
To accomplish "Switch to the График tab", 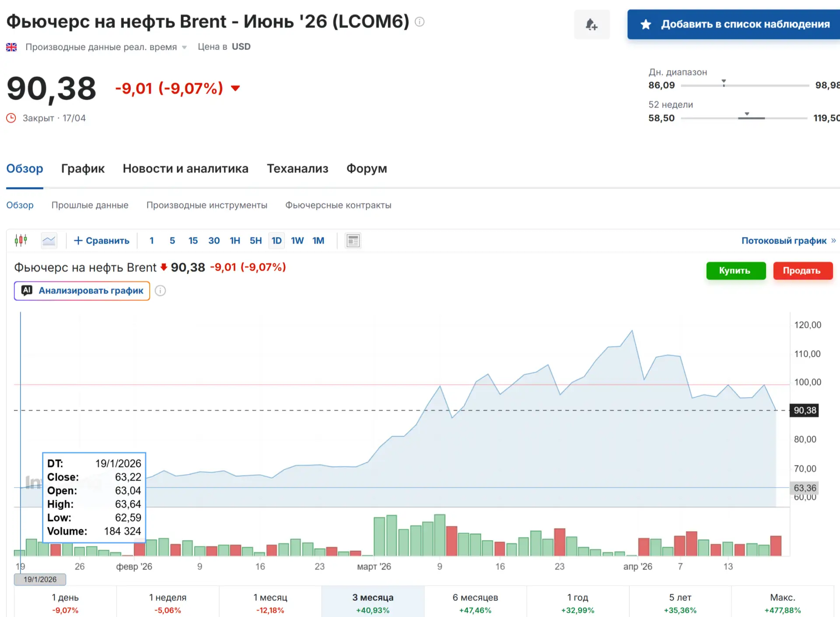I will click(x=83, y=169).
